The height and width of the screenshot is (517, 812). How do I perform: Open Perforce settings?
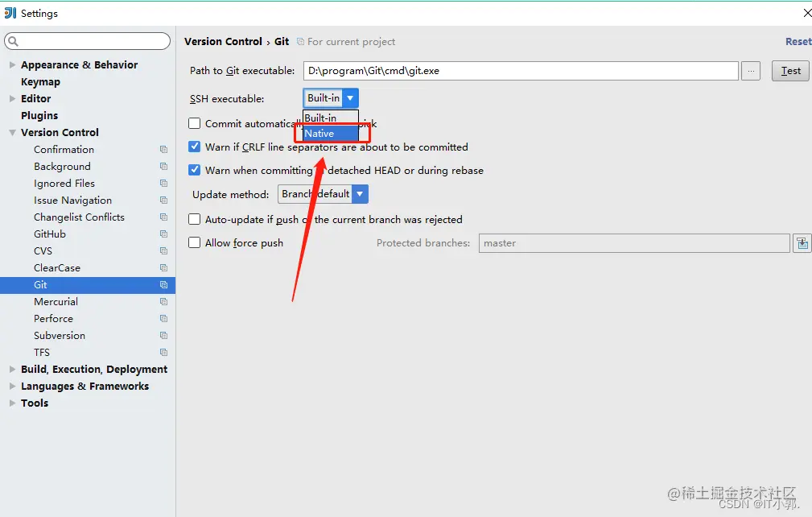coord(53,319)
